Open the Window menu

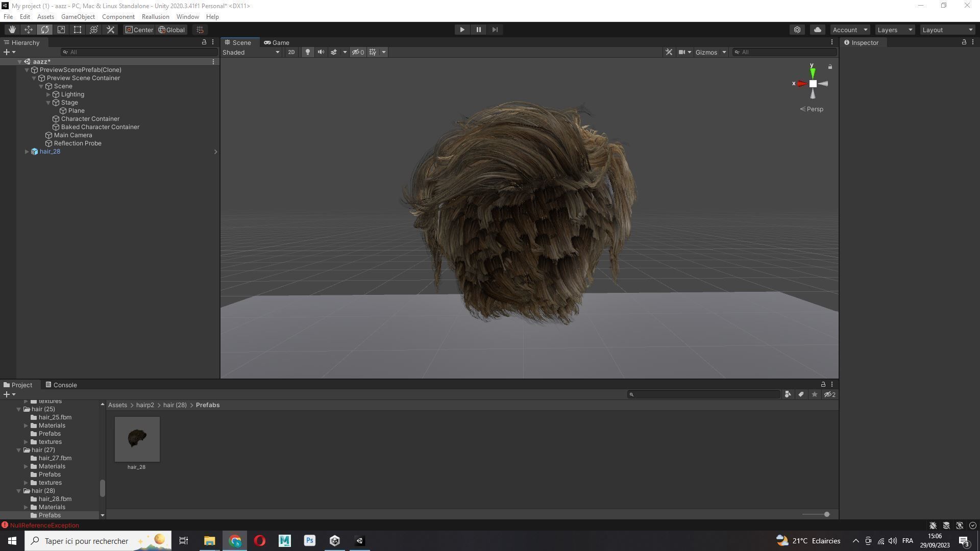pyautogui.click(x=187, y=17)
